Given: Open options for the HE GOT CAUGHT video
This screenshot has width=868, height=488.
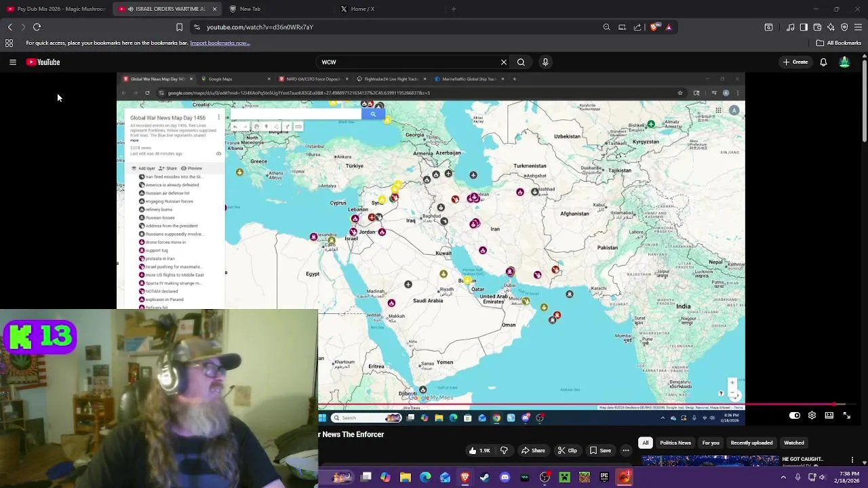Looking at the screenshot, I should click(853, 460).
